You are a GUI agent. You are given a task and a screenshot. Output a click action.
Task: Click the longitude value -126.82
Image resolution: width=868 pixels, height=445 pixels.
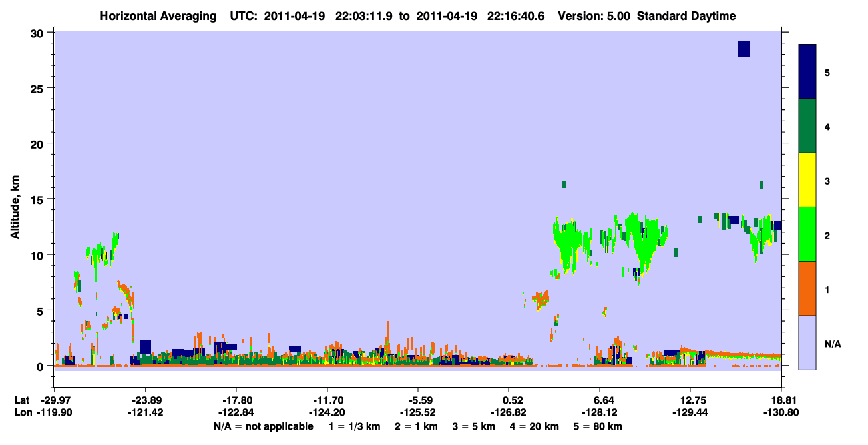[x=509, y=412]
